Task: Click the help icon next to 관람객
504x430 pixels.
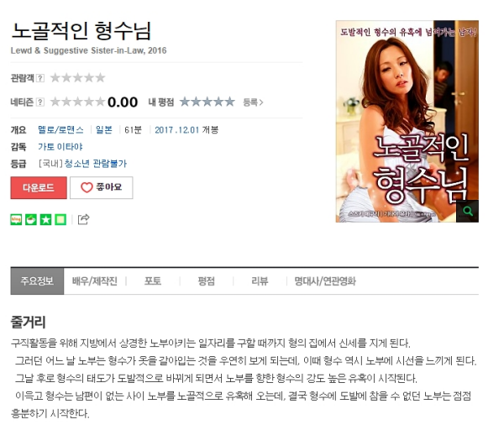Action: point(40,78)
